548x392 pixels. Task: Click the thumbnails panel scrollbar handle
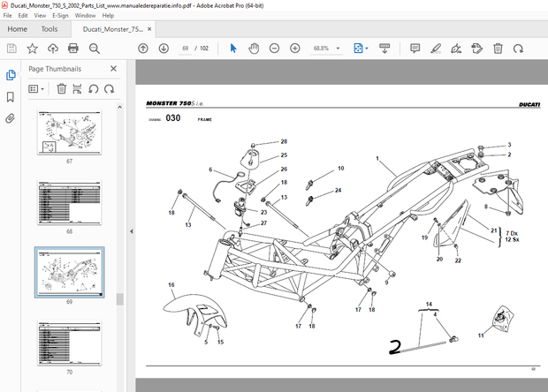pos(120,299)
